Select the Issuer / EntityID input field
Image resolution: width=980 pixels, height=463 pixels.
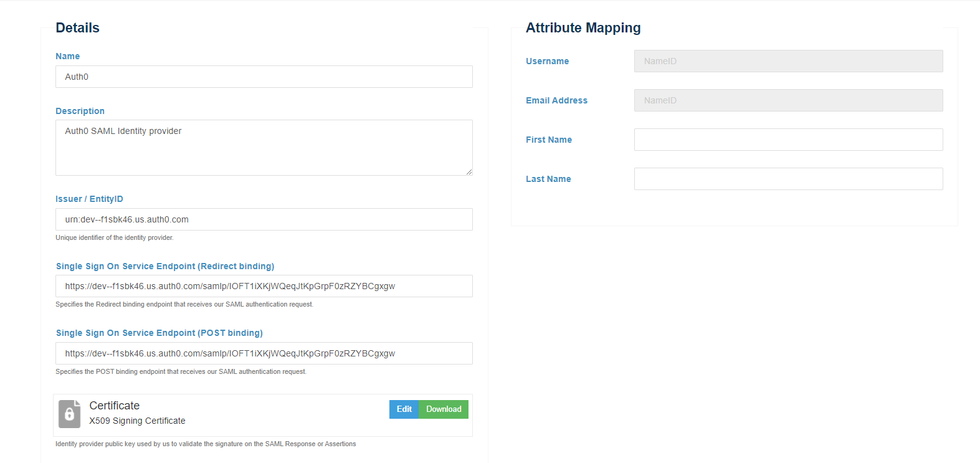pyautogui.click(x=264, y=219)
